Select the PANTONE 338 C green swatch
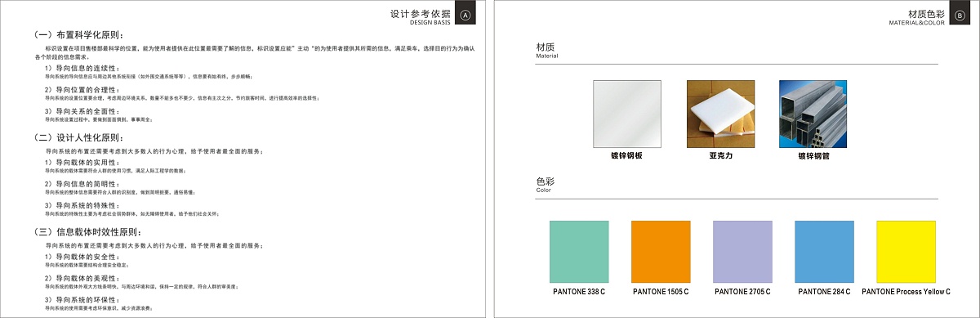 [580, 251]
